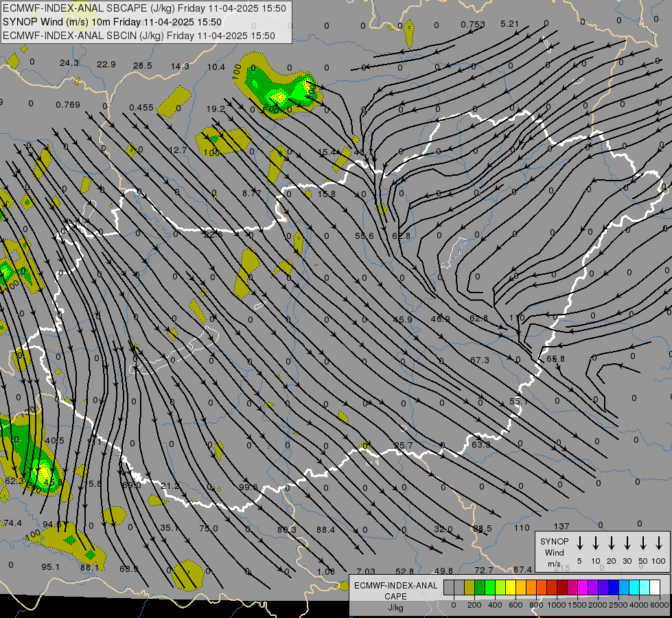Viewport: 672px width, 618px height.
Task: Click the 35.1 map value
Action: click(x=170, y=528)
